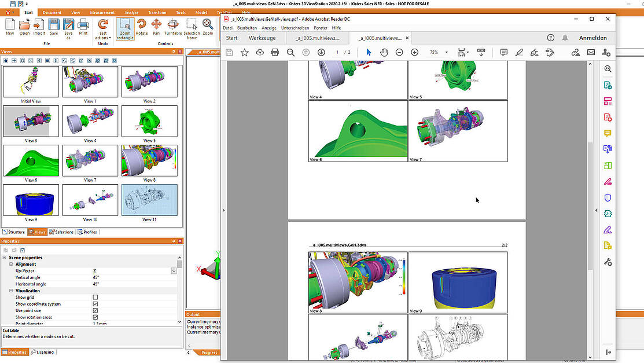Print the PDF in Acrobat toolbar
The width and height of the screenshot is (644, 363).
pos(275,52)
